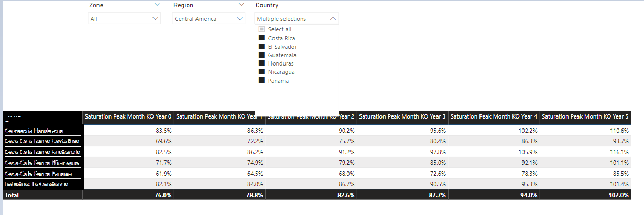The height and width of the screenshot is (215, 644).
Task: Click the 85.0% cell
Action: click(402, 163)
